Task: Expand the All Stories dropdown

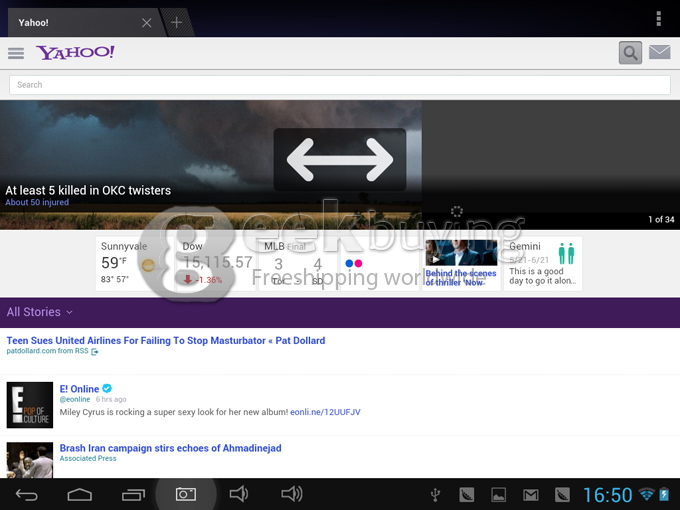Action: [39, 312]
